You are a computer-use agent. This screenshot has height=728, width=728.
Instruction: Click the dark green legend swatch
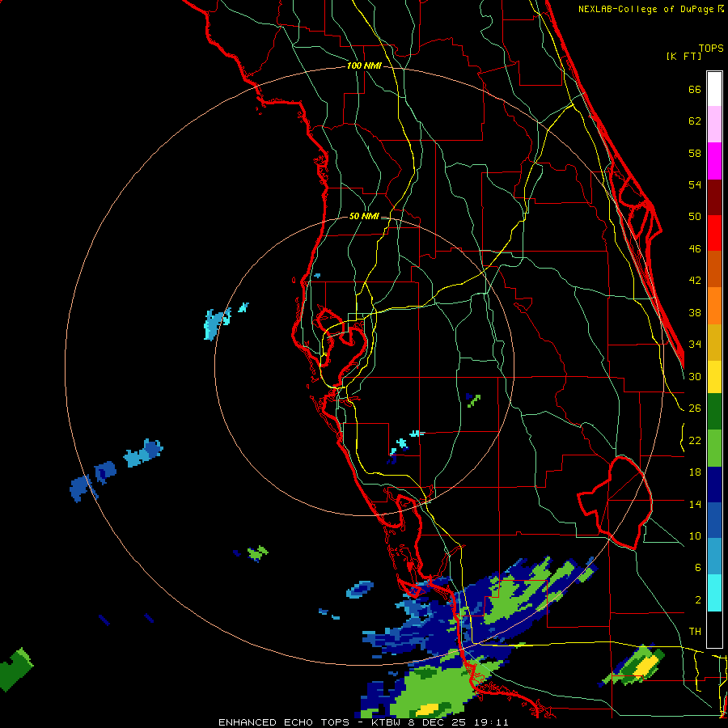714,412
